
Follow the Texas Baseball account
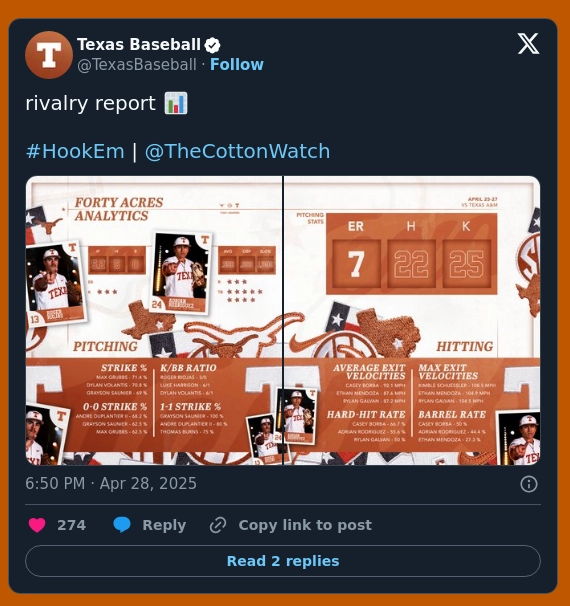237,65
